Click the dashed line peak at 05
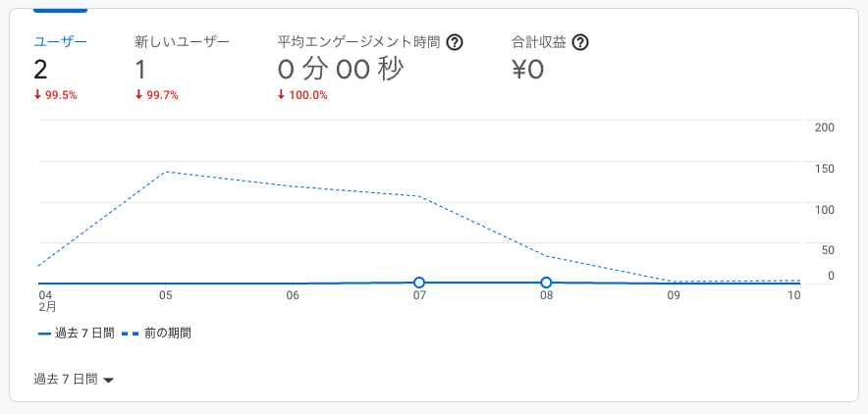The width and height of the screenshot is (868, 414). (x=166, y=172)
